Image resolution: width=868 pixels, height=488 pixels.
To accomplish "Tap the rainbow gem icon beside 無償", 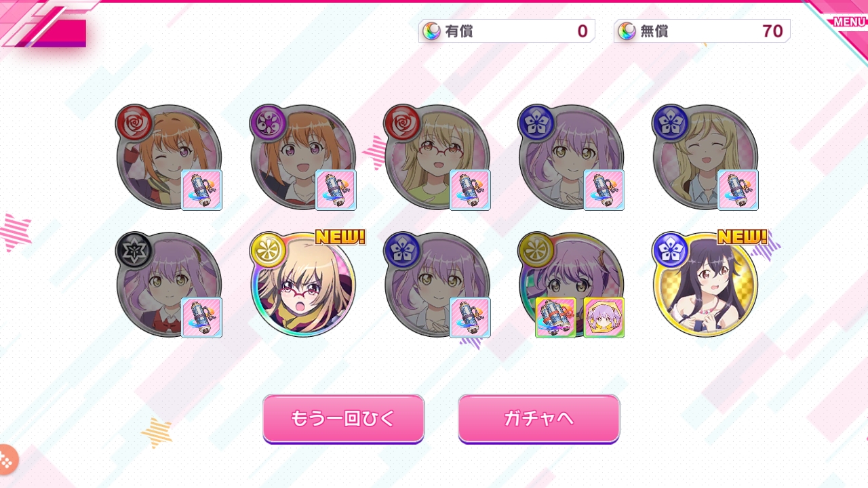I will coord(627,31).
